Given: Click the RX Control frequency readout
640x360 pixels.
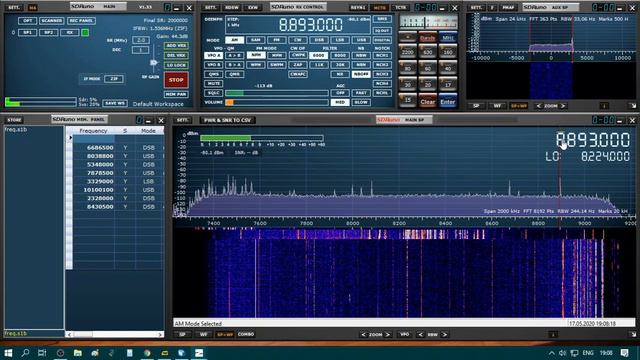Looking at the screenshot, I should click(x=311, y=25).
